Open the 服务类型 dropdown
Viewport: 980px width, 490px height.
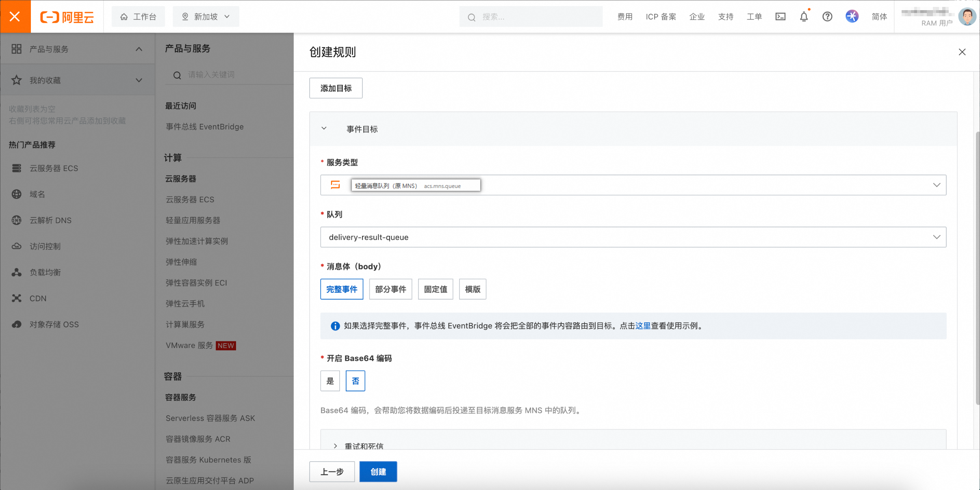[633, 185]
